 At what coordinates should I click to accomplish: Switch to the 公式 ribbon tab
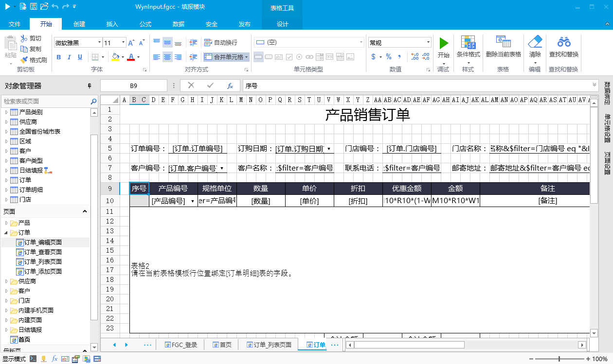point(145,24)
